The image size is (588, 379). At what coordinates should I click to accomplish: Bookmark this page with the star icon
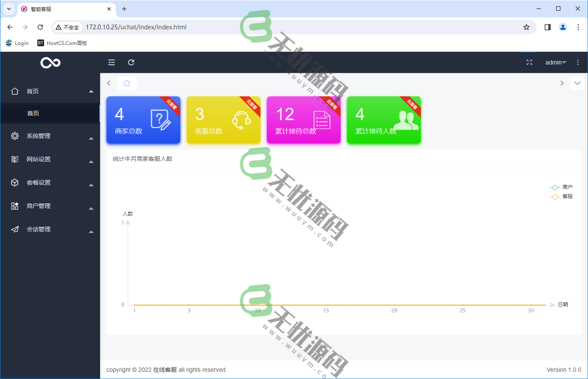click(x=526, y=27)
